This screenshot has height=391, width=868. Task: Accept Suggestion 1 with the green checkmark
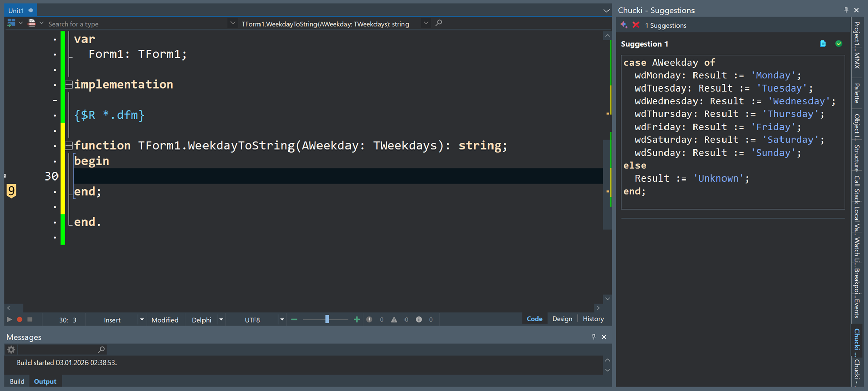click(838, 44)
